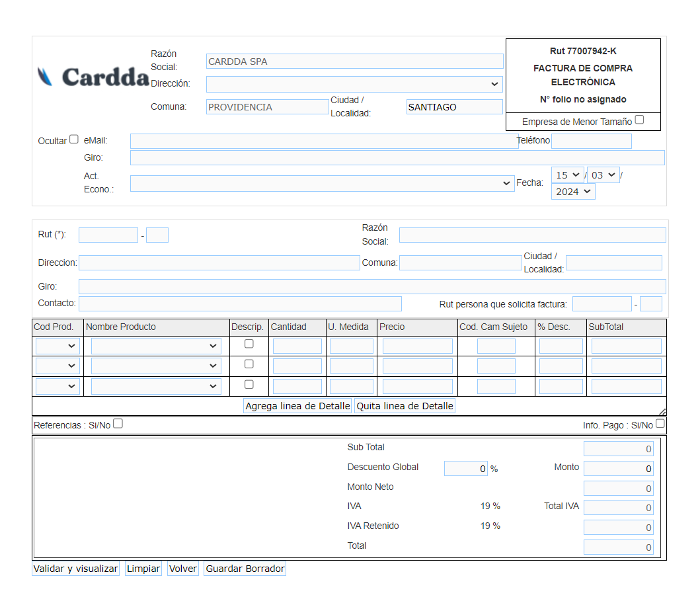Click Agrega linea de Detalle
700x601 pixels.
click(297, 406)
